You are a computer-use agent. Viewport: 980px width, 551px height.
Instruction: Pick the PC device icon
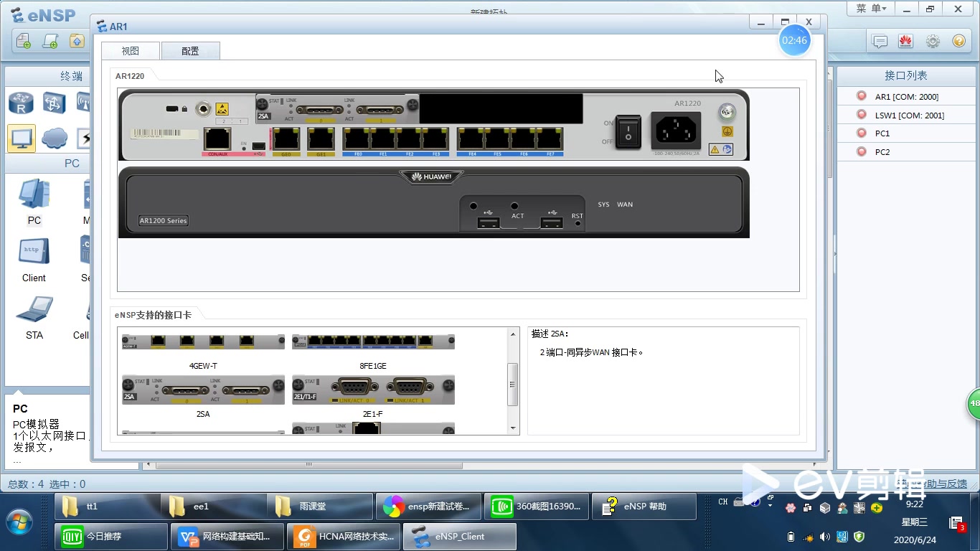(34, 194)
